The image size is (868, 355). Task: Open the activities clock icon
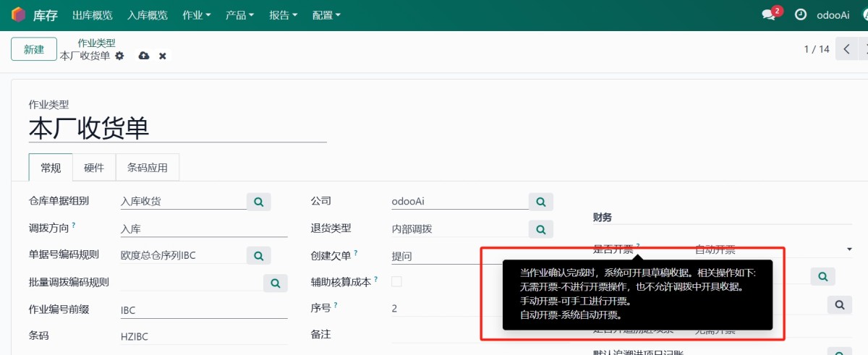(801, 14)
